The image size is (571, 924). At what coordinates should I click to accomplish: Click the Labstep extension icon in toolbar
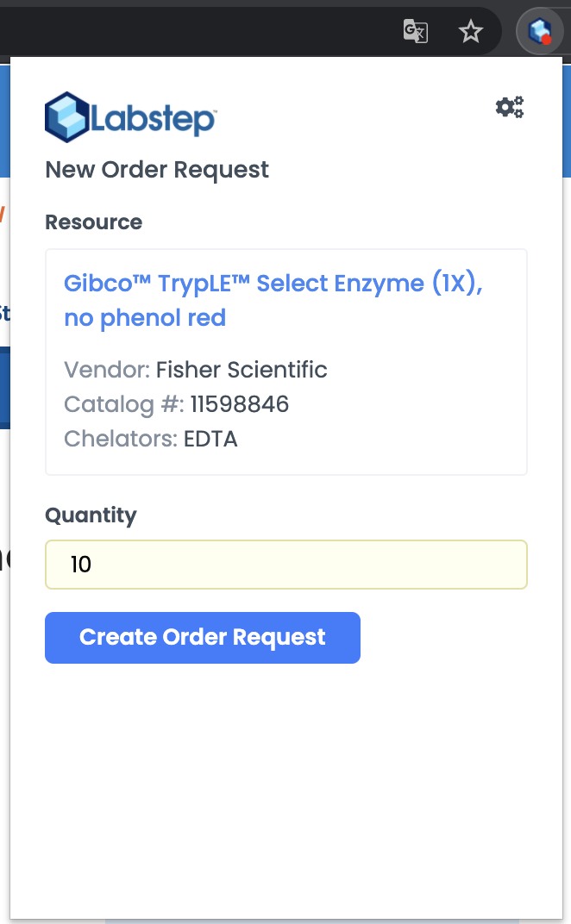click(539, 33)
